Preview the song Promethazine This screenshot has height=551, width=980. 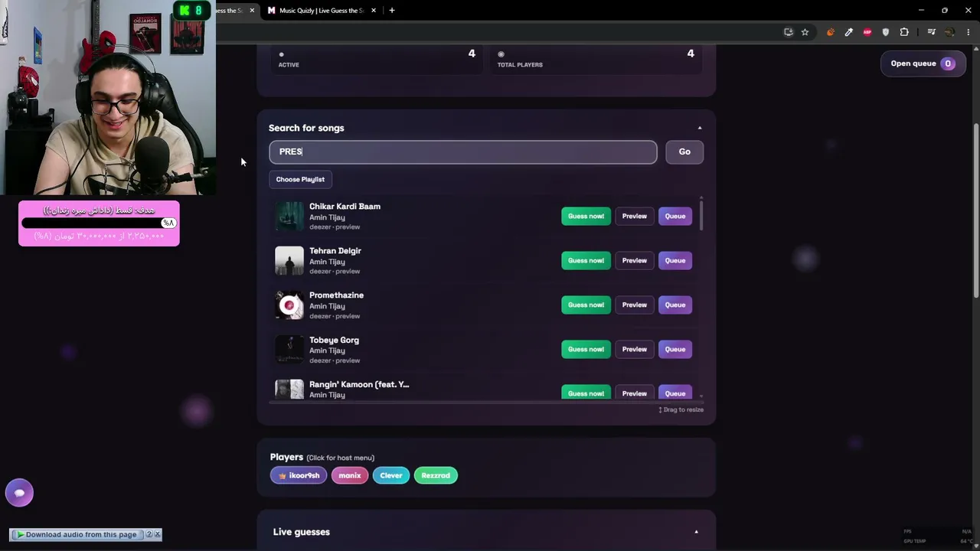coord(634,305)
